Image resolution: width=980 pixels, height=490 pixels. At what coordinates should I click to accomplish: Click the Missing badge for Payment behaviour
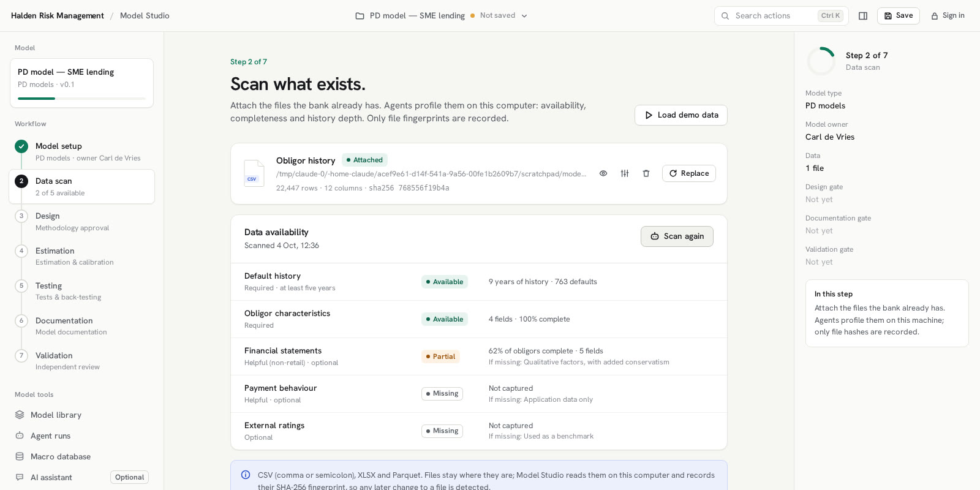click(x=442, y=394)
